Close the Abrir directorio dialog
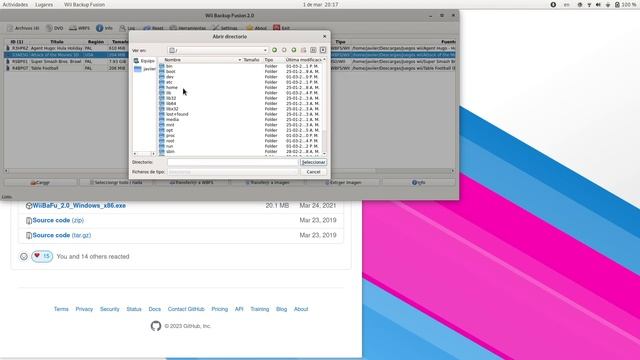This screenshot has width=640, height=360. [324, 36]
